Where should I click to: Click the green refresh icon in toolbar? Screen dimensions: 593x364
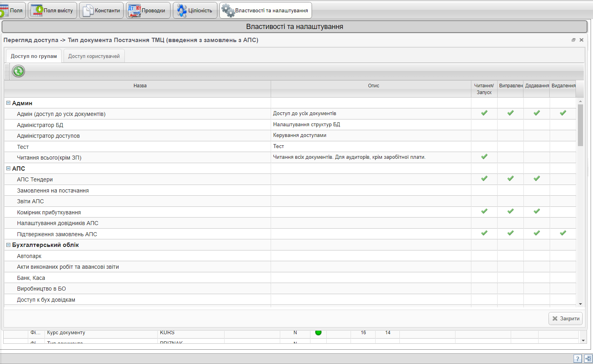[x=18, y=71]
